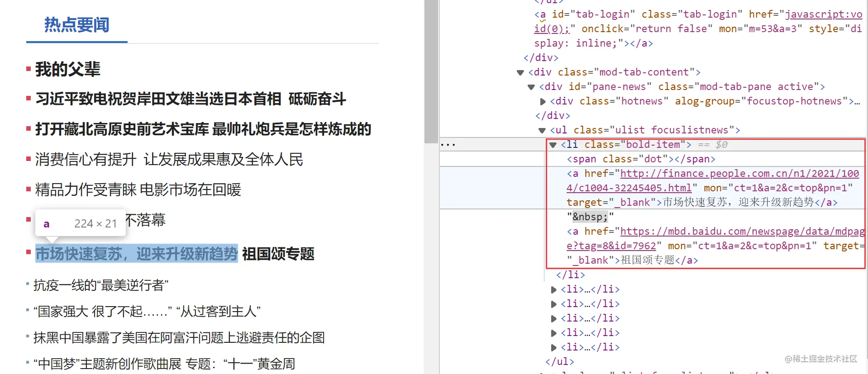Open "中国梦"主题新创作歌曲展 news item

107,364
